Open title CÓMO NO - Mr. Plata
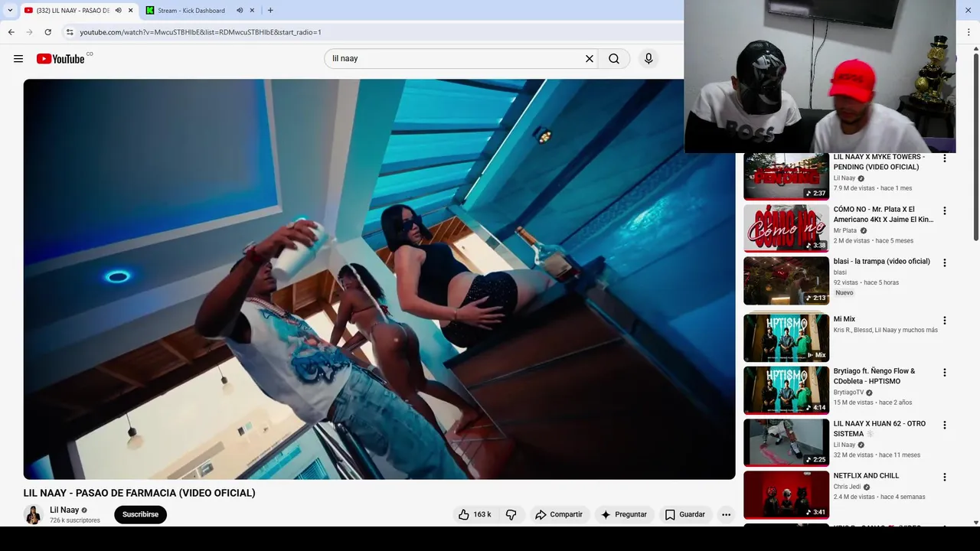Image resolution: width=980 pixels, height=551 pixels. click(x=884, y=214)
